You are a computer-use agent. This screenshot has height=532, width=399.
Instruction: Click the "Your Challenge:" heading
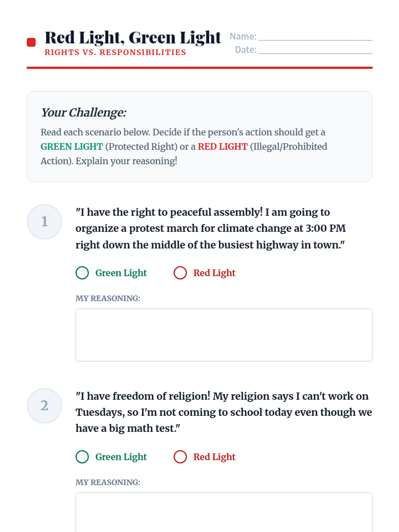[x=83, y=112]
